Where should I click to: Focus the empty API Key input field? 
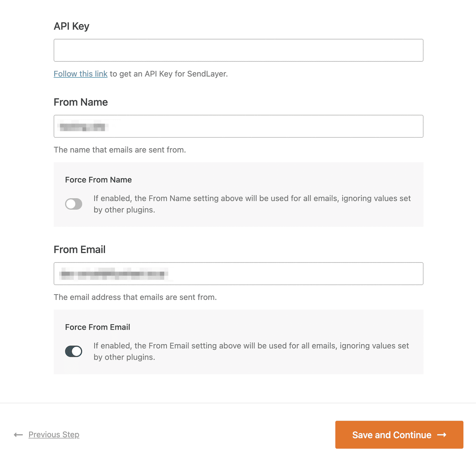(238, 50)
